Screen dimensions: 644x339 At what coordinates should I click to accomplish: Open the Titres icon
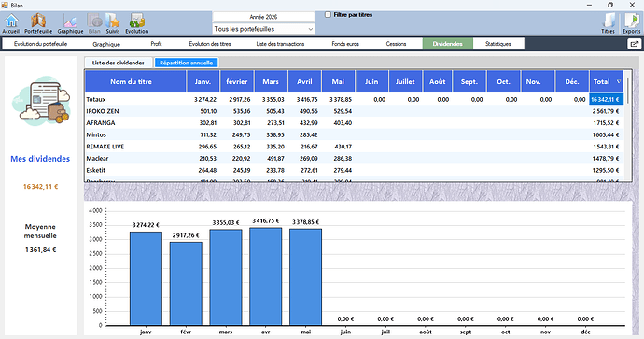(x=609, y=23)
